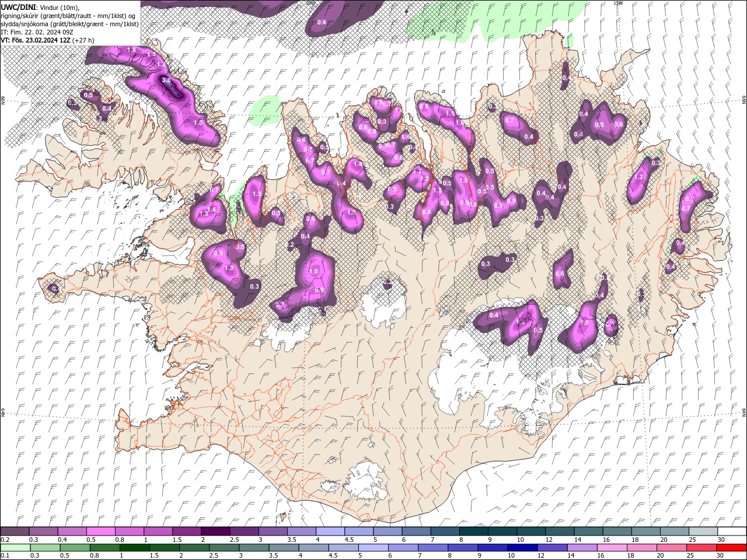Screen dimensions: 747x560
Task: Select the light pink swatch labeled 16 in rain legend
Action: [612, 548]
